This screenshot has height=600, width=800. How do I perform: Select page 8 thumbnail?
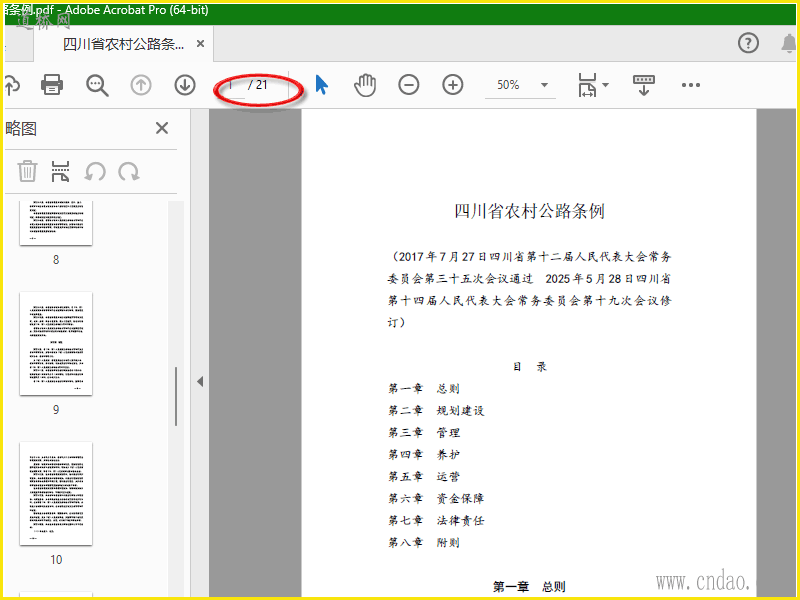pos(56,223)
